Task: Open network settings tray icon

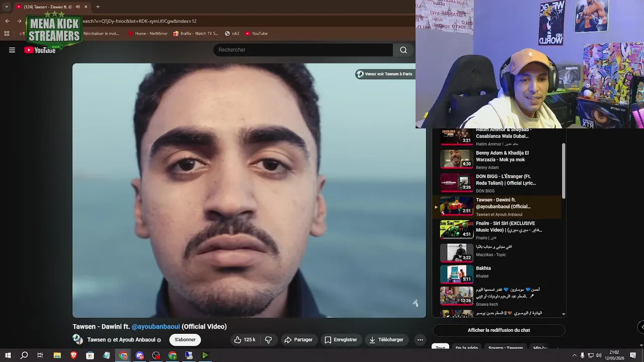Action: (x=591, y=355)
